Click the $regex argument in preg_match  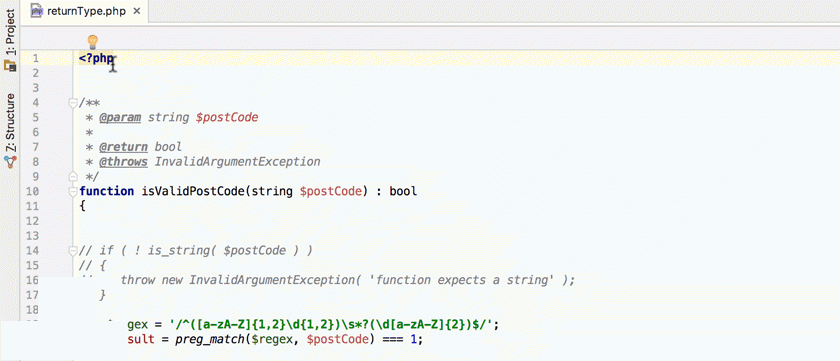coord(272,340)
